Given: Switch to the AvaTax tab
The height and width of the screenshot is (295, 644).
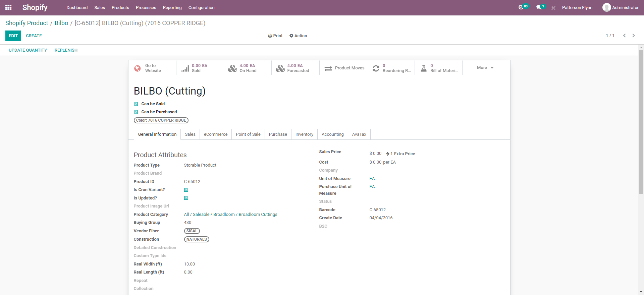Looking at the screenshot, I should click(x=359, y=134).
